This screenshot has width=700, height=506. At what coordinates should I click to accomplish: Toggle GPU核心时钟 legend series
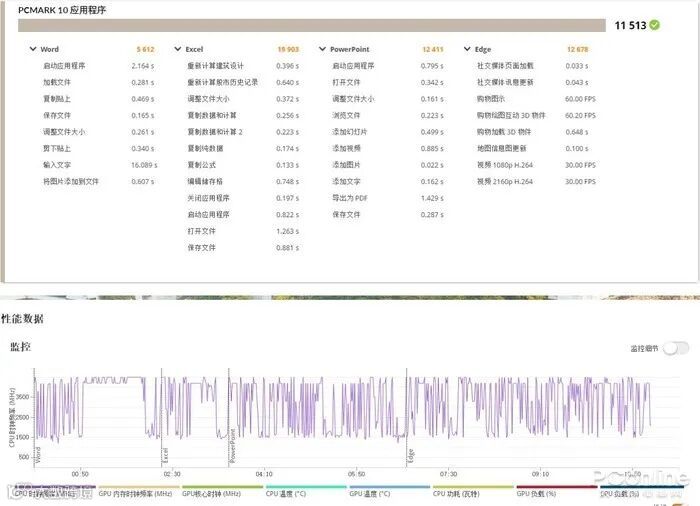[222, 492]
